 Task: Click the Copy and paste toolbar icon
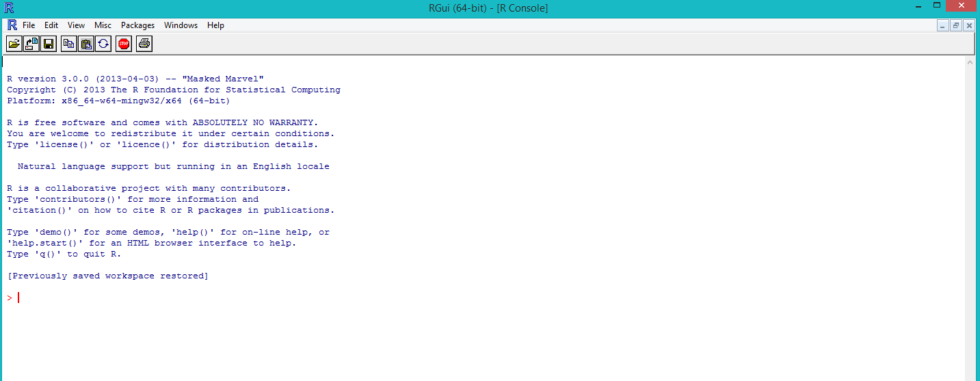point(103,44)
